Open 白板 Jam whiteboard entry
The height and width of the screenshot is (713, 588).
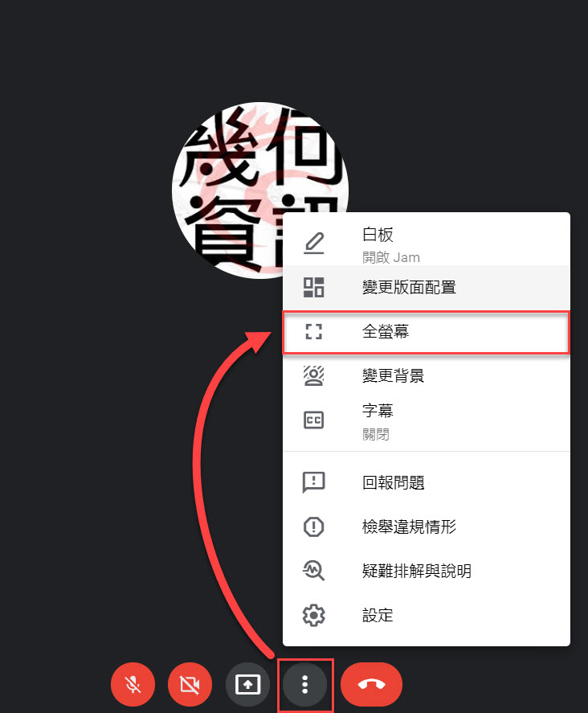tap(427, 244)
